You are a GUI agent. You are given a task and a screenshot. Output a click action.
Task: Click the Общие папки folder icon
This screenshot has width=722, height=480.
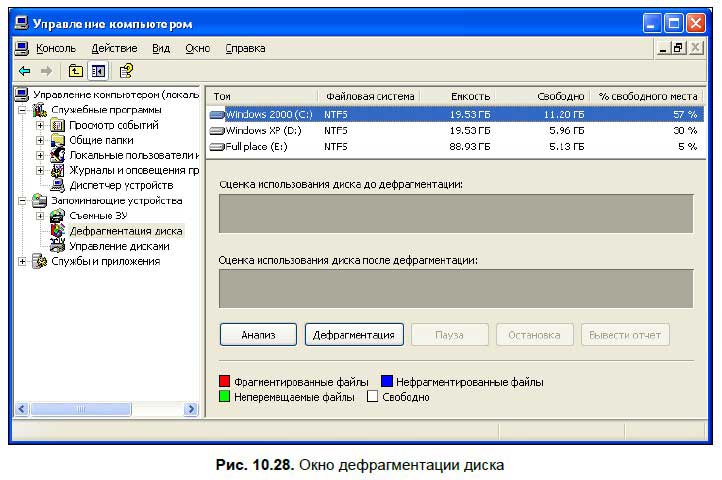point(57,140)
